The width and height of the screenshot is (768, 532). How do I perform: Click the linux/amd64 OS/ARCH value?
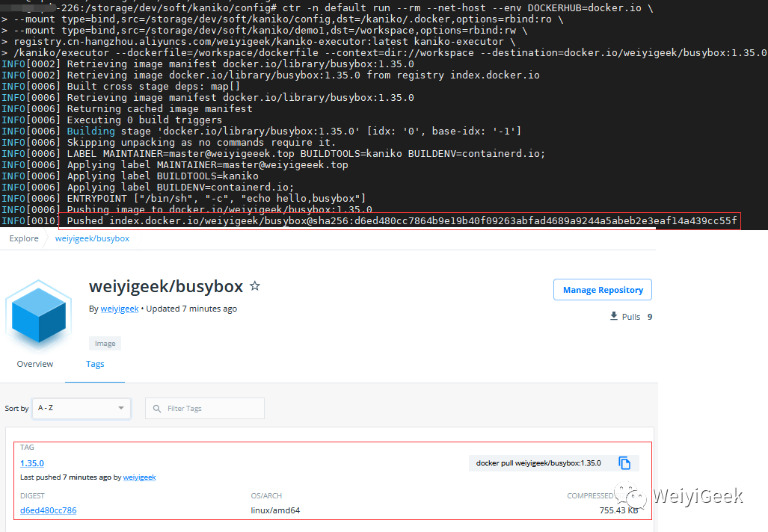coord(275,510)
